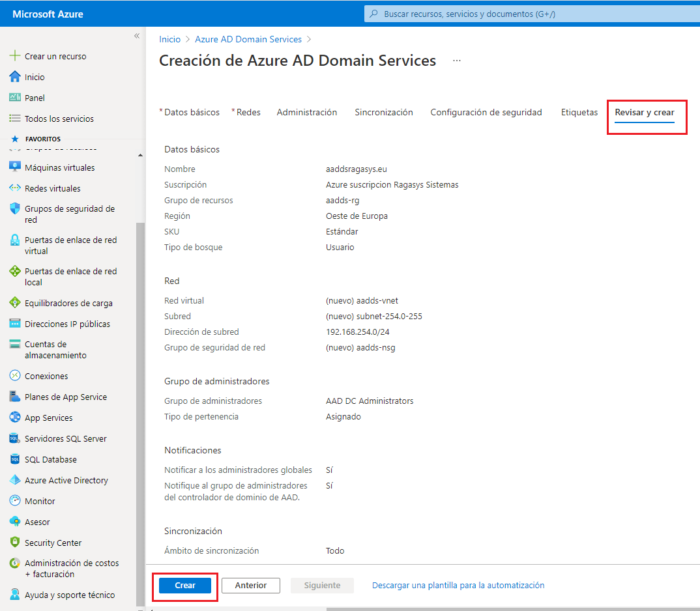Open Direcciones IP públicas
The height and width of the screenshot is (611, 700).
(63, 323)
